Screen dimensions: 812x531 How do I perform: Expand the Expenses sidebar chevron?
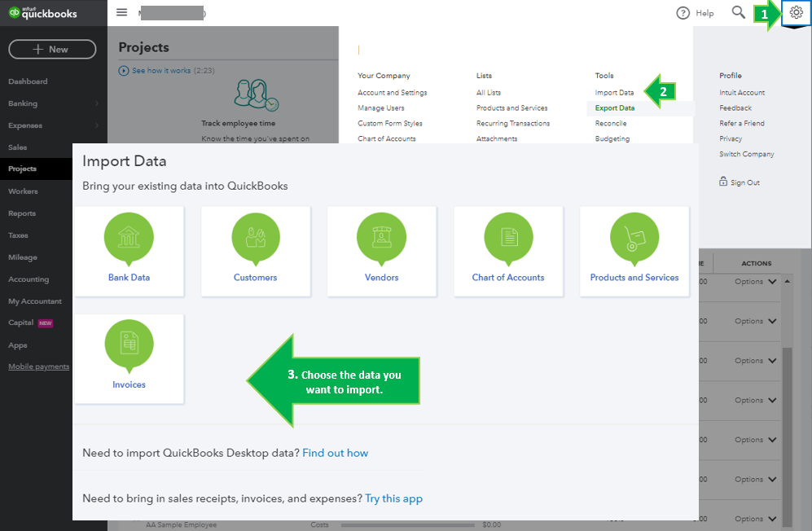(x=97, y=125)
